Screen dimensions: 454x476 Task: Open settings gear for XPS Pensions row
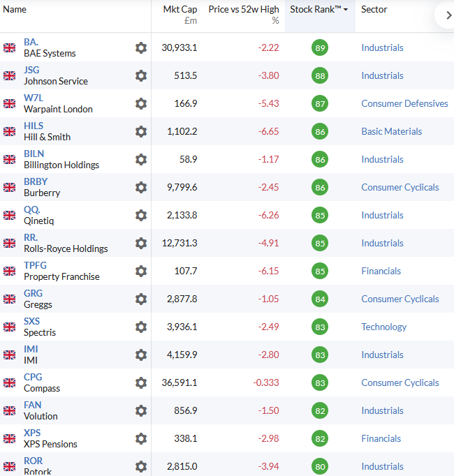coord(141,439)
